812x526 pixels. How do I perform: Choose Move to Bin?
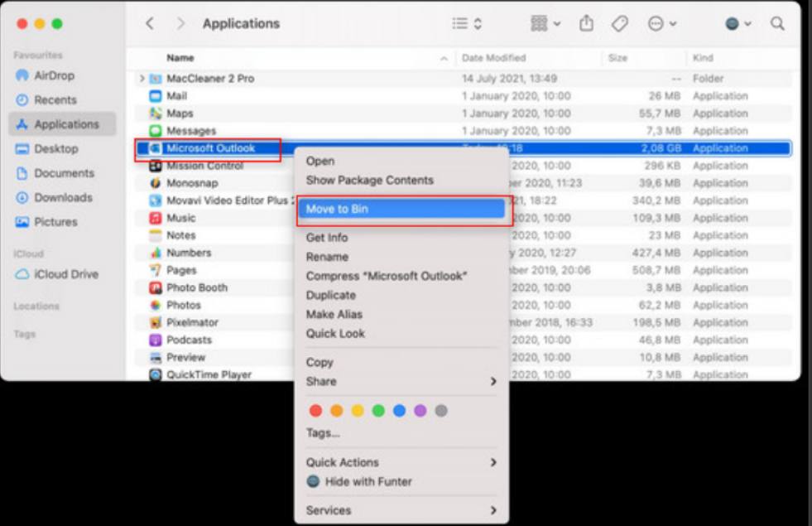[x=401, y=209]
